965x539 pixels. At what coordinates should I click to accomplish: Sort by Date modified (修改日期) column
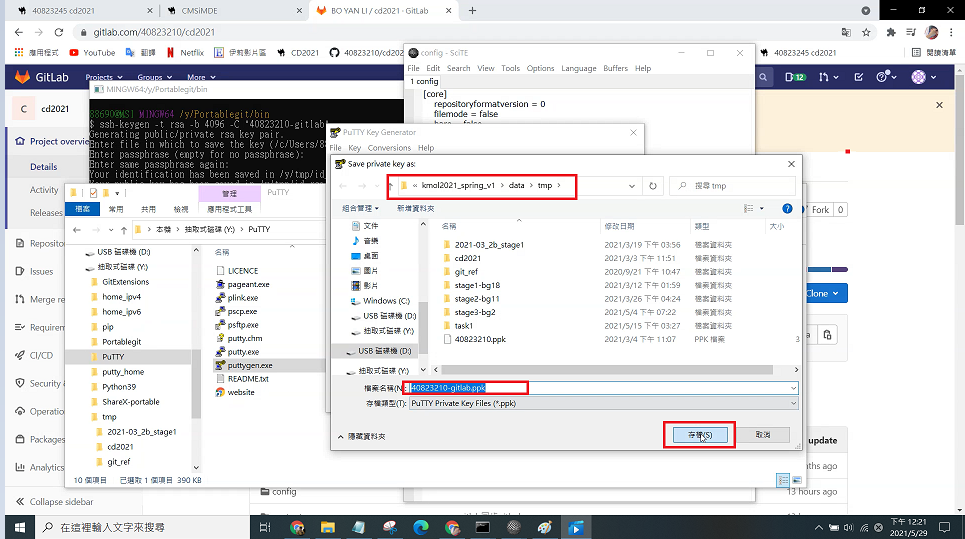[x=619, y=226]
